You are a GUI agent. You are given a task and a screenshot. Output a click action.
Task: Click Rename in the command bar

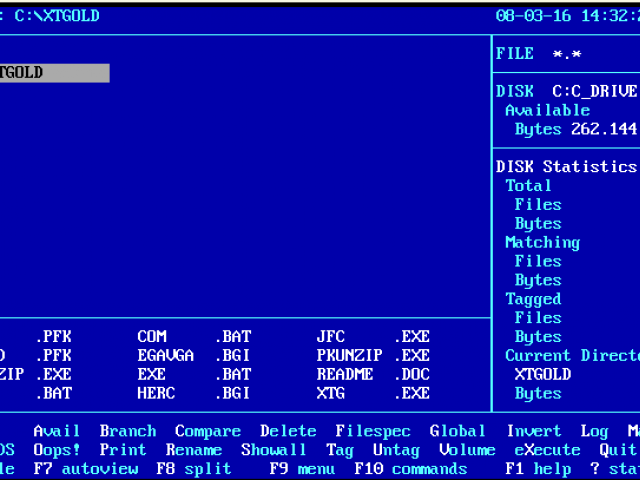click(193, 450)
